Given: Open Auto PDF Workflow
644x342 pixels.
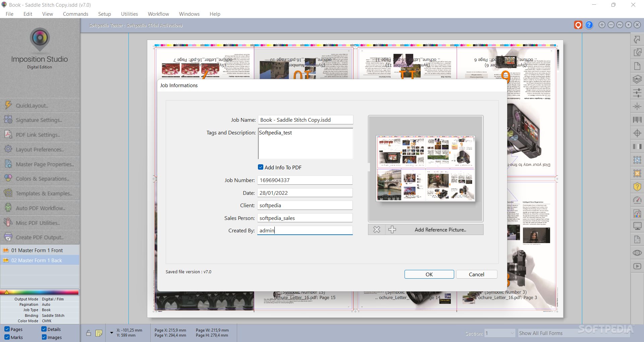Looking at the screenshot, I should tap(40, 208).
